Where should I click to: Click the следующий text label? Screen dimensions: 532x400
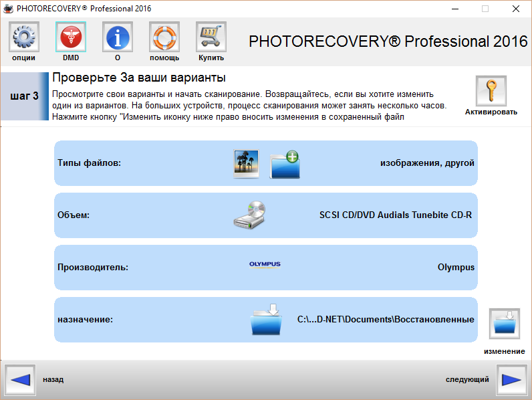click(467, 380)
